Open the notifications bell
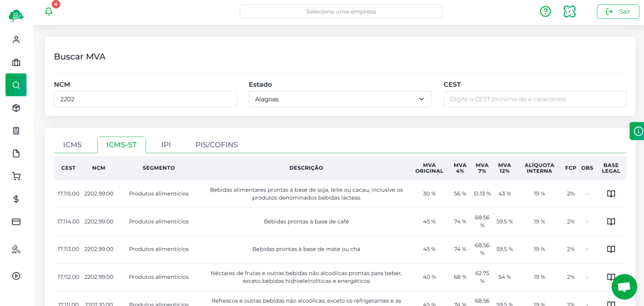Screen dimensions: 644x306 coord(49,11)
